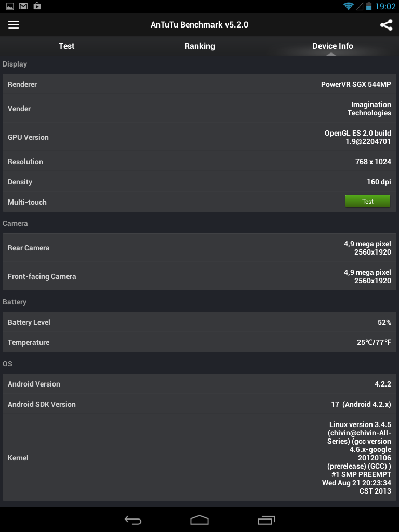Switch to the Test tab

66,46
